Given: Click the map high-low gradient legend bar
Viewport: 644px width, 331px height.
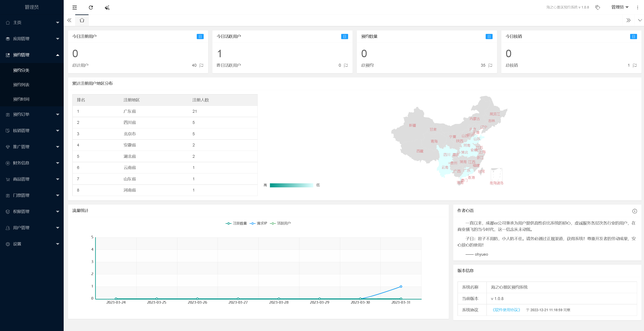Looking at the screenshot, I should click(x=291, y=185).
